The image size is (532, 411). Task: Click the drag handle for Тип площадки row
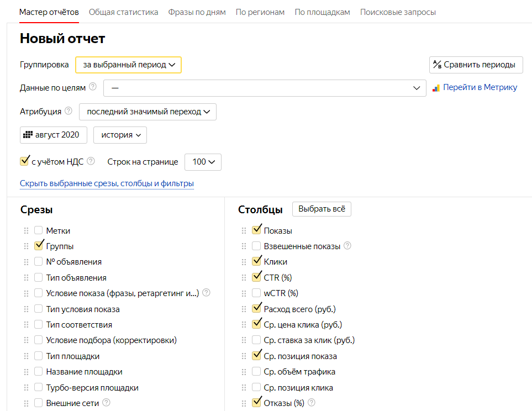(26, 356)
